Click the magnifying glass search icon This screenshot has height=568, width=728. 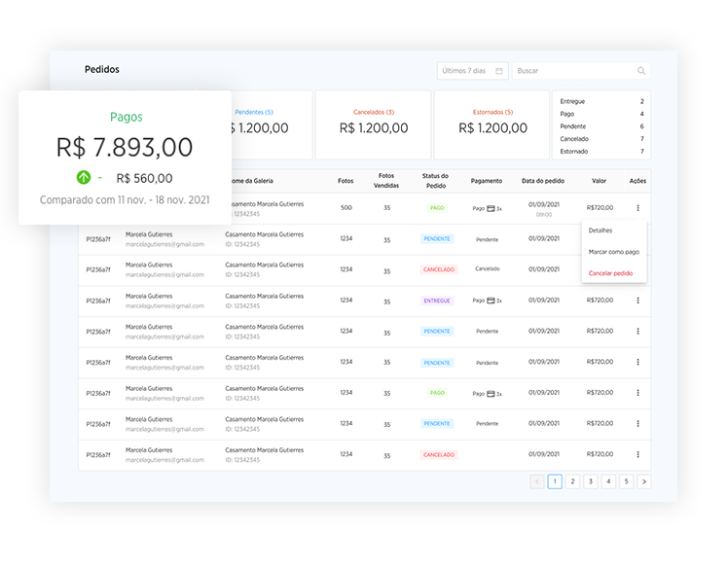coord(641,71)
